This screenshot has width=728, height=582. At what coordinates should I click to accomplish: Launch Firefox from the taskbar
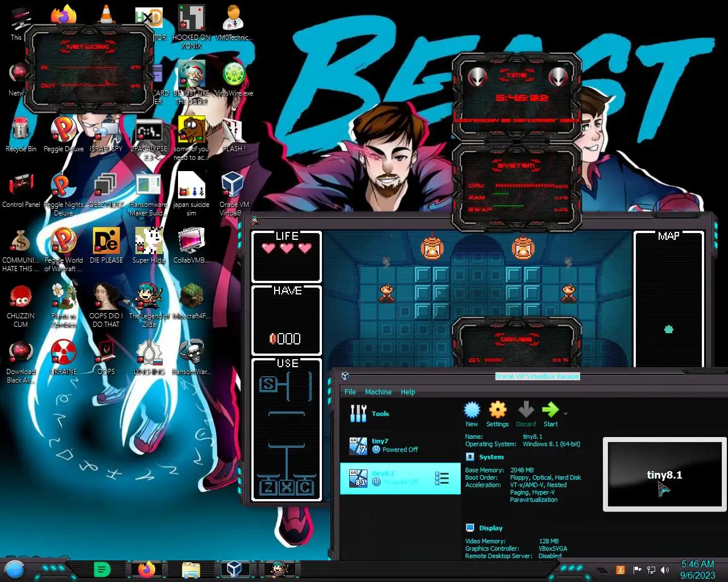tap(147, 569)
